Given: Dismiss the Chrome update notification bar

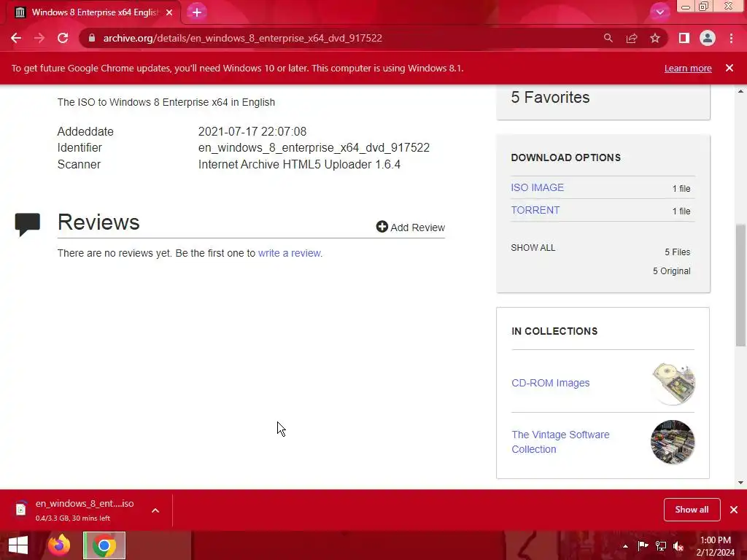Looking at the screenshot, I should tap(729, 68).
